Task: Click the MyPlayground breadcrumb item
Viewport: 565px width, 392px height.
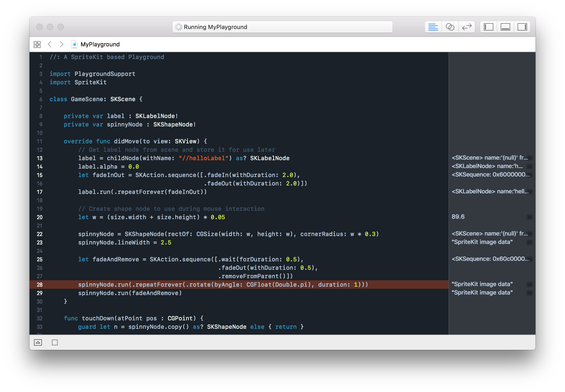Action: point(100,44)
